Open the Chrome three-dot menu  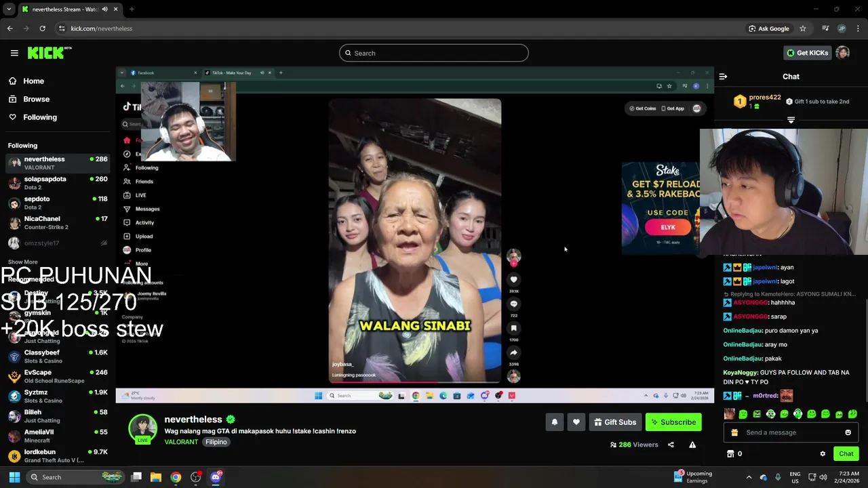(x=859, y=28)
